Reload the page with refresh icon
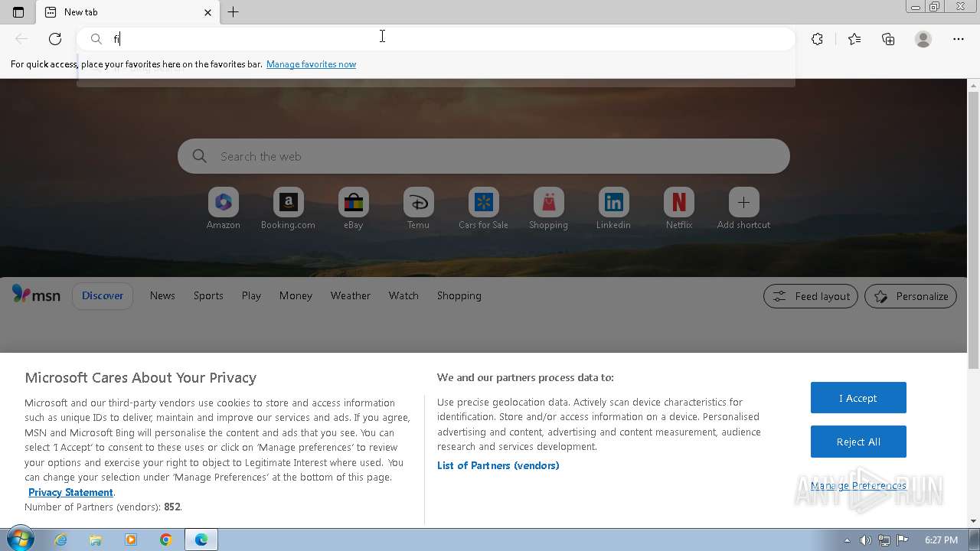 (55, 39)
